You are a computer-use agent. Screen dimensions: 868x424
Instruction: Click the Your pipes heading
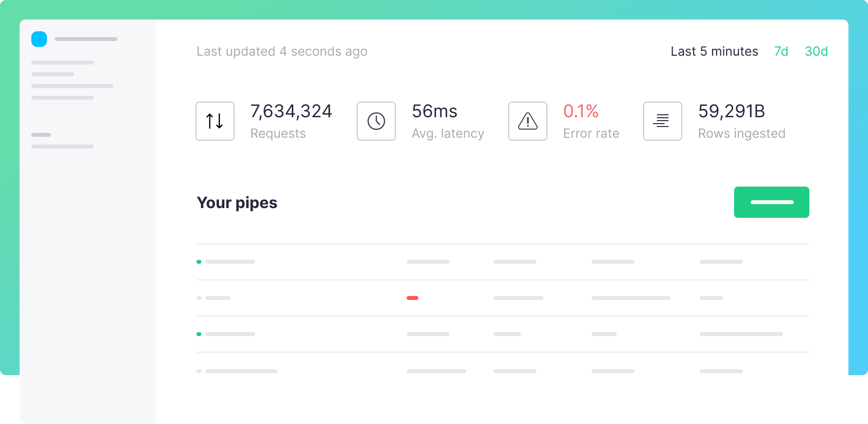coord(237,203)
